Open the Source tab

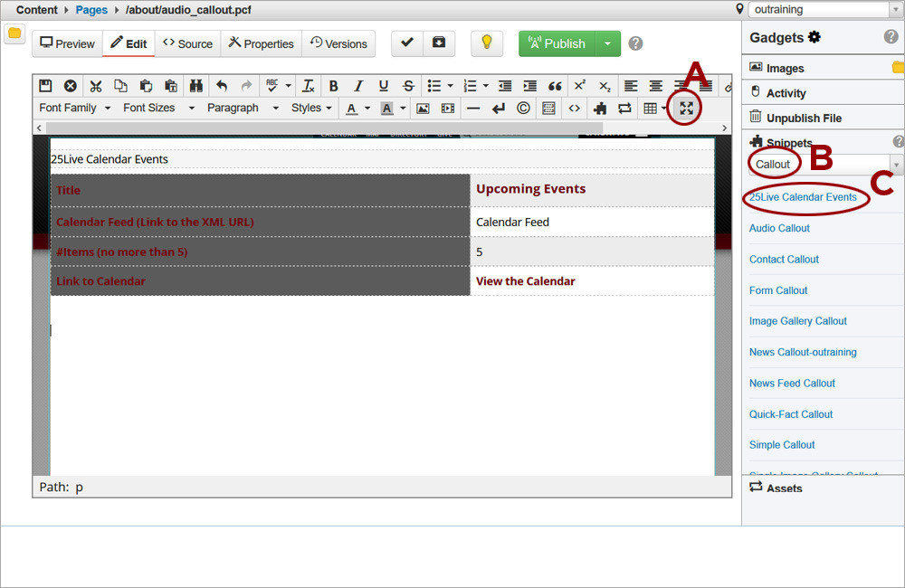click(187, 43)
